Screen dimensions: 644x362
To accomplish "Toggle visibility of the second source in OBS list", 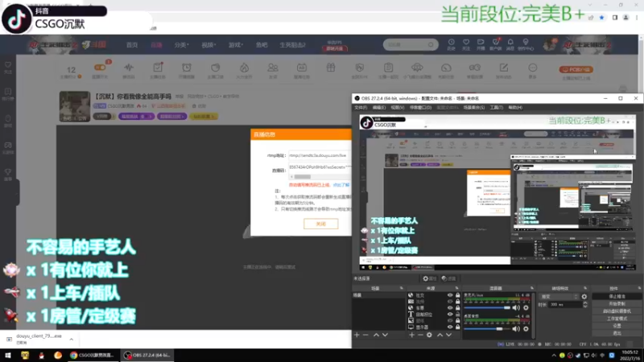I will tap(450, 301).
